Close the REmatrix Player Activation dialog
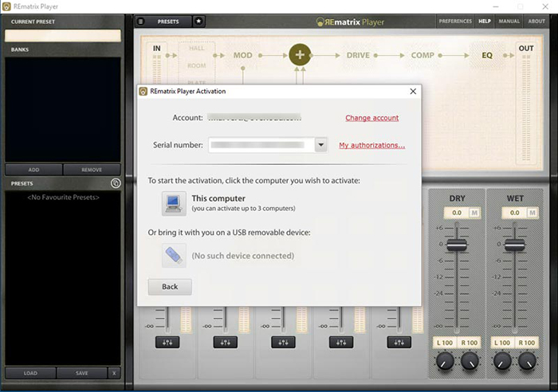The image size is (558, 392). pos(413,92)
